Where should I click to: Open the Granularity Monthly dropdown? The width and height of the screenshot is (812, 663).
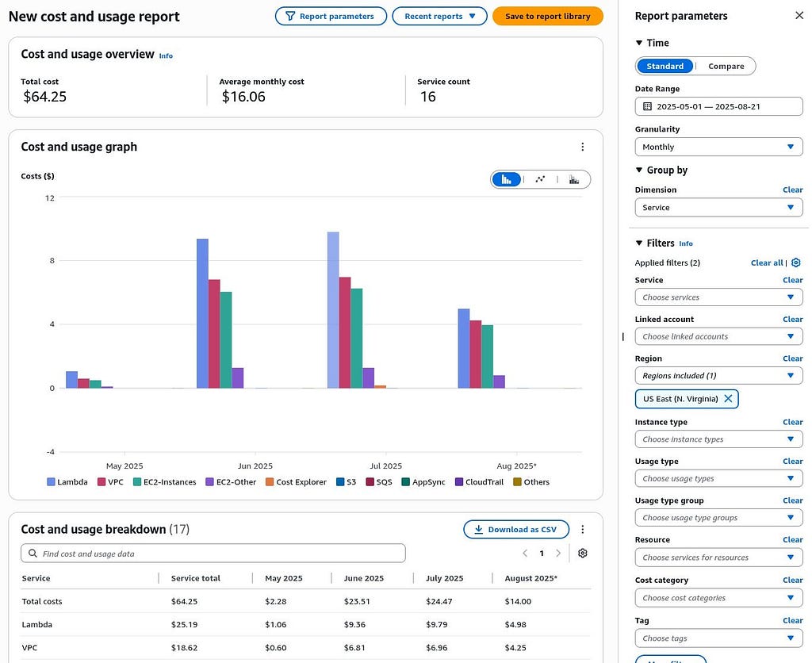[x=718, y=147]
